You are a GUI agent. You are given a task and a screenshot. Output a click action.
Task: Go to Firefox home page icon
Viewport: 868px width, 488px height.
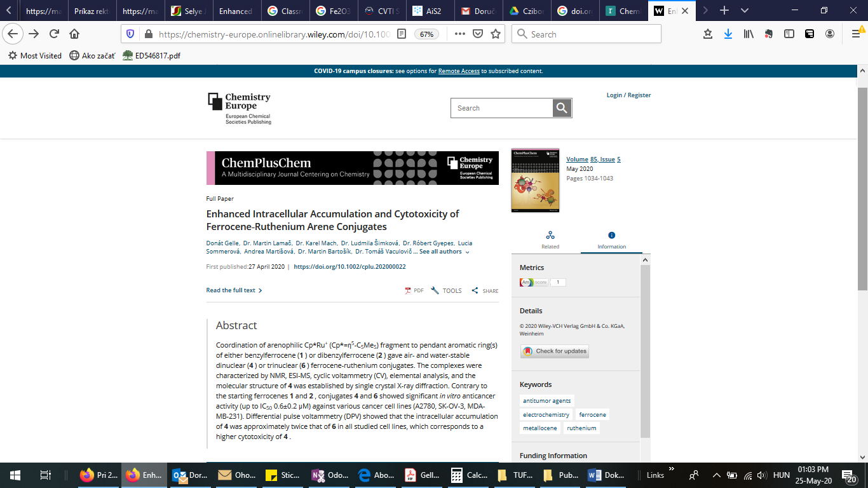74,34
